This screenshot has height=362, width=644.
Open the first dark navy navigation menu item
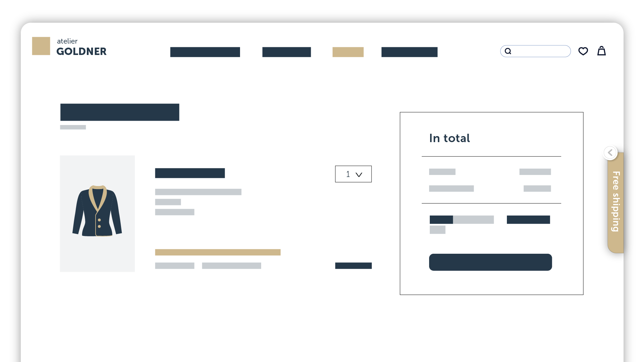click(x=205, y=52)
